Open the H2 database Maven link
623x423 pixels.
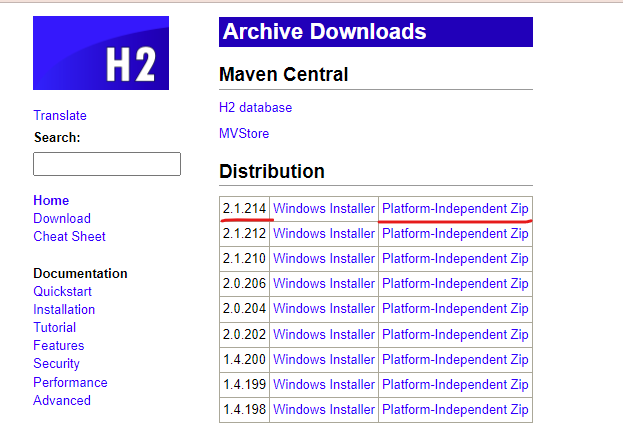pos(255,107)
